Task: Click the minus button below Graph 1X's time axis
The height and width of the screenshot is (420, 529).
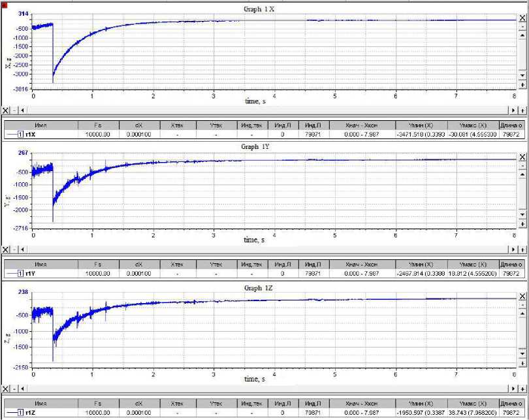Action: pos(14,110)
